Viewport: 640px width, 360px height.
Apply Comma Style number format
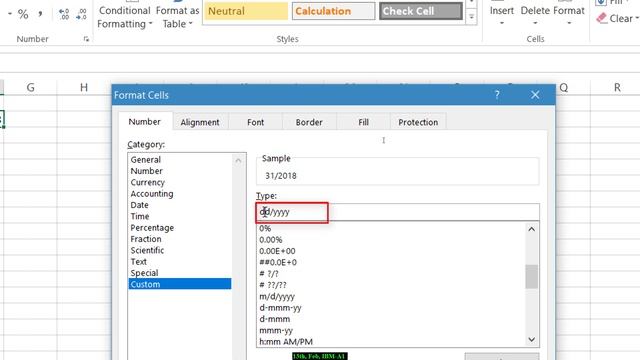click(40, 14)
